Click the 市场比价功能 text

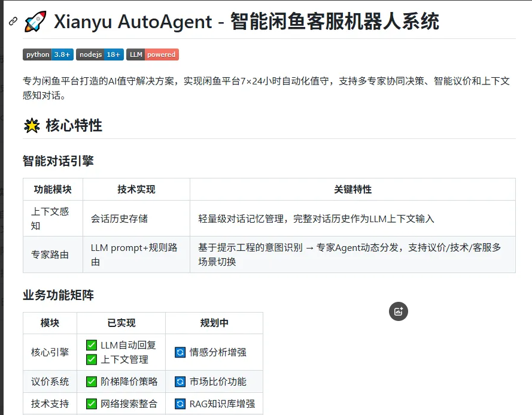click(x=218, y=381)
